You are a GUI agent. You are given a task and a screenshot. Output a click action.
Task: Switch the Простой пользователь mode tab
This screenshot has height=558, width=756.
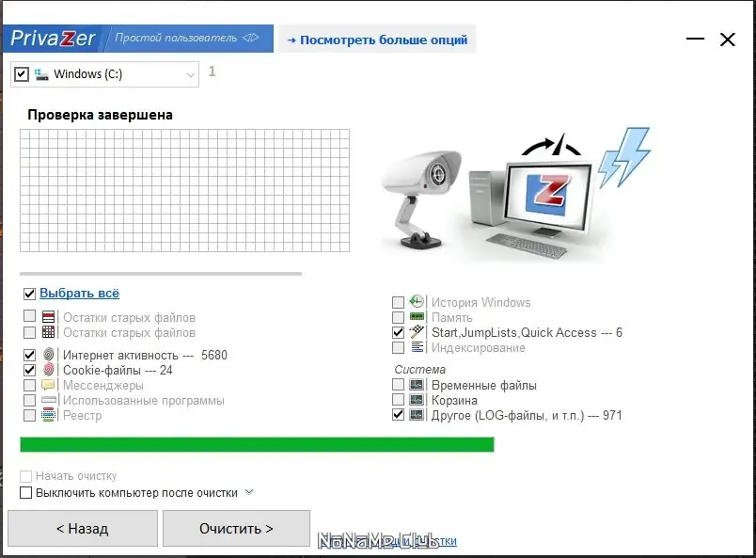click(x=188, y=39)
